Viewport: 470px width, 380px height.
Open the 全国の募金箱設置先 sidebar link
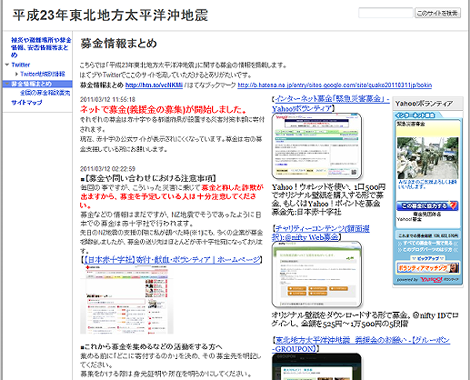tap(45, 93)
